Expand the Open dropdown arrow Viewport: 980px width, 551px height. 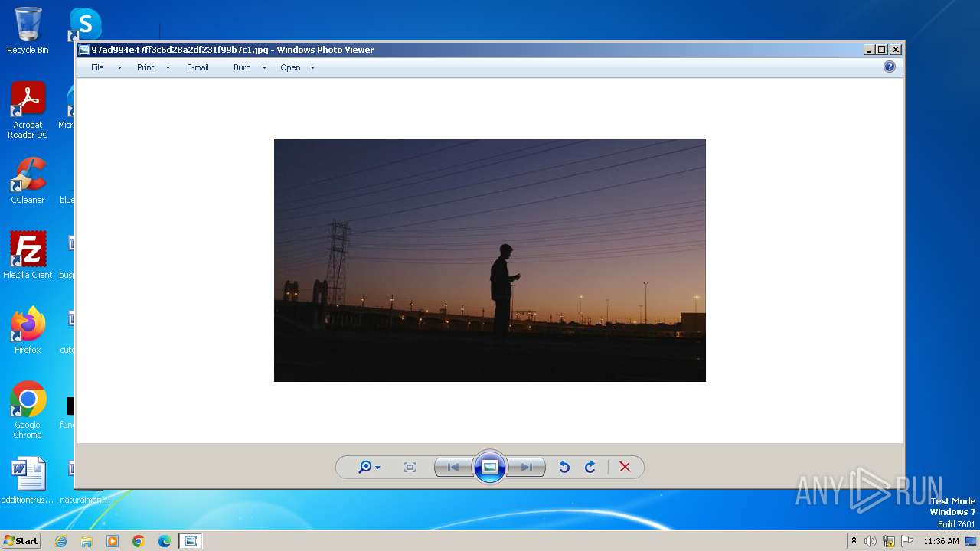[x=312, y=68]
